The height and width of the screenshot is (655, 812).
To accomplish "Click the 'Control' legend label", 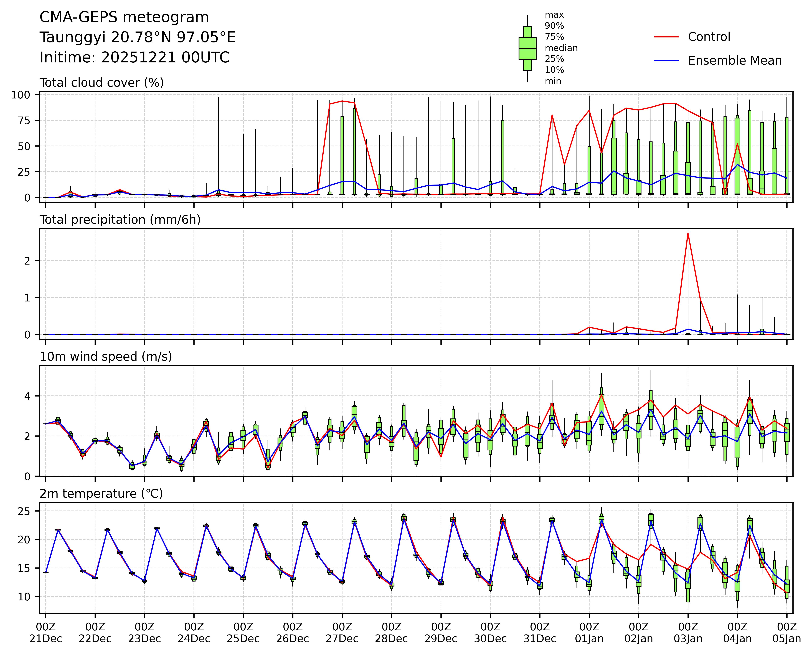I will (709, 37).
